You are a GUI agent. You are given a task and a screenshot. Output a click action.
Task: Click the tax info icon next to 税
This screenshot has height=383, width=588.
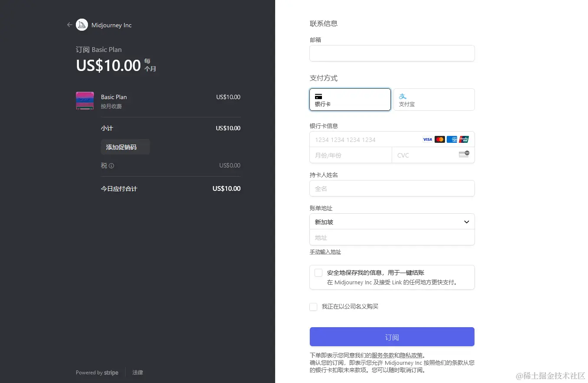(111, 166)
